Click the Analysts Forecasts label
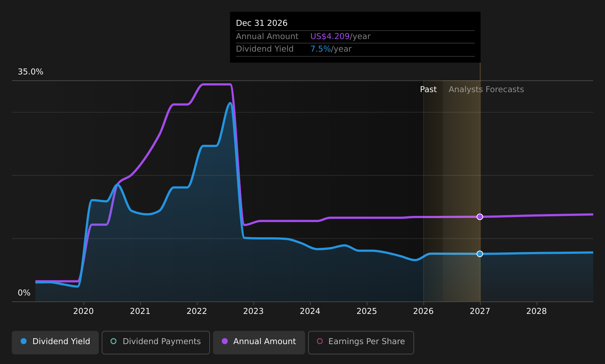 click(x=486, y=90)
